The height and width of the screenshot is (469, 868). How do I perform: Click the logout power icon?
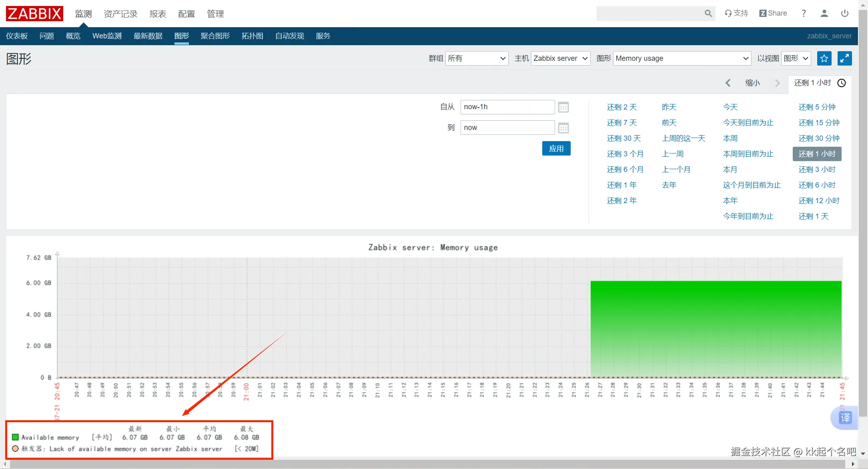tap(844, 14)
